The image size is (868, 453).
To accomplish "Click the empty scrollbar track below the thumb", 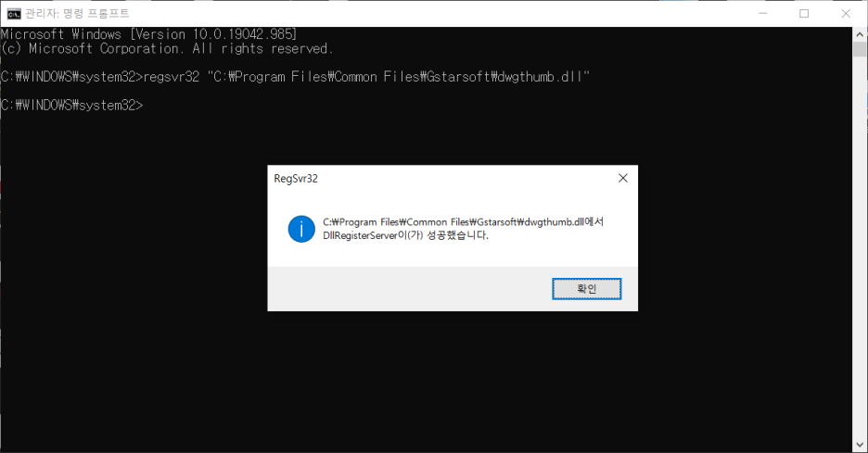I will coord(860,246).
